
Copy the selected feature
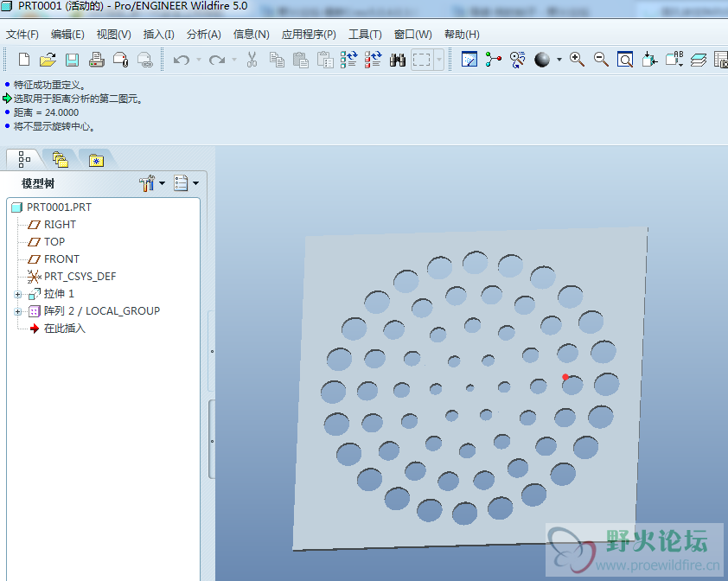[277, 60]
